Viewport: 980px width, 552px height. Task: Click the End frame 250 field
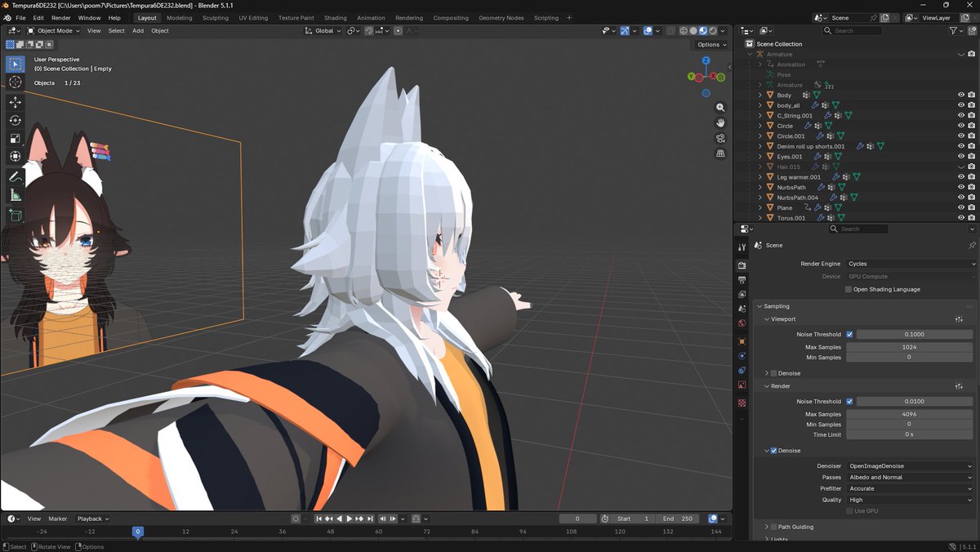click(679, 519)
